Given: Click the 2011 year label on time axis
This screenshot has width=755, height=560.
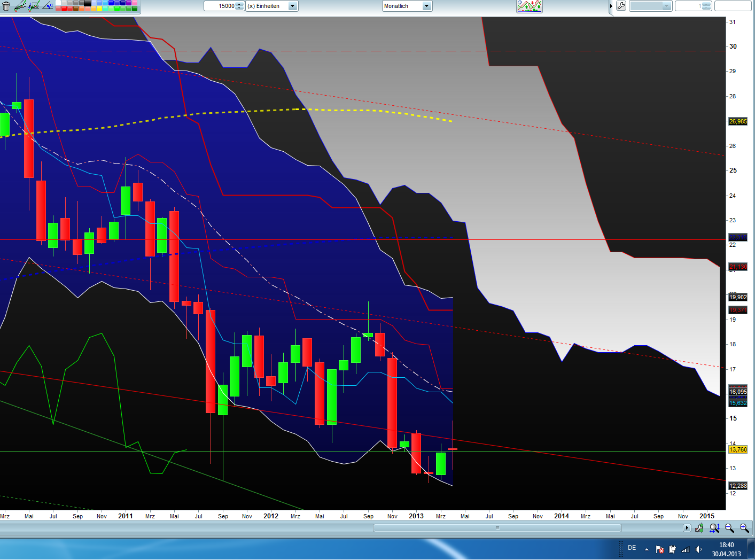Looking at the screenshot, I should click(126, 516).
